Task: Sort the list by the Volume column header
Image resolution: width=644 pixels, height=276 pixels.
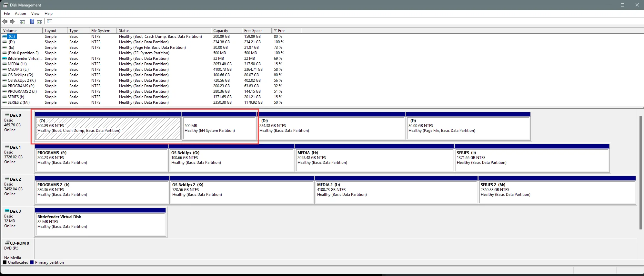Action: 22,31
